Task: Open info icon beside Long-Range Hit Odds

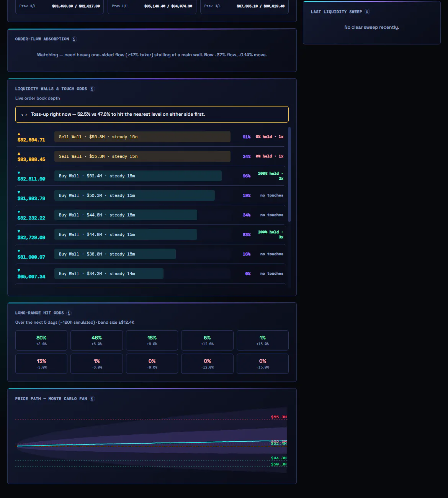Action: point(69,313)
